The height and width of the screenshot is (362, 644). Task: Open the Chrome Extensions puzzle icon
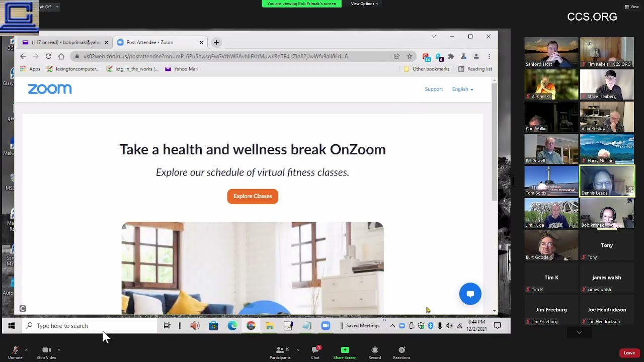coord(451,56)
